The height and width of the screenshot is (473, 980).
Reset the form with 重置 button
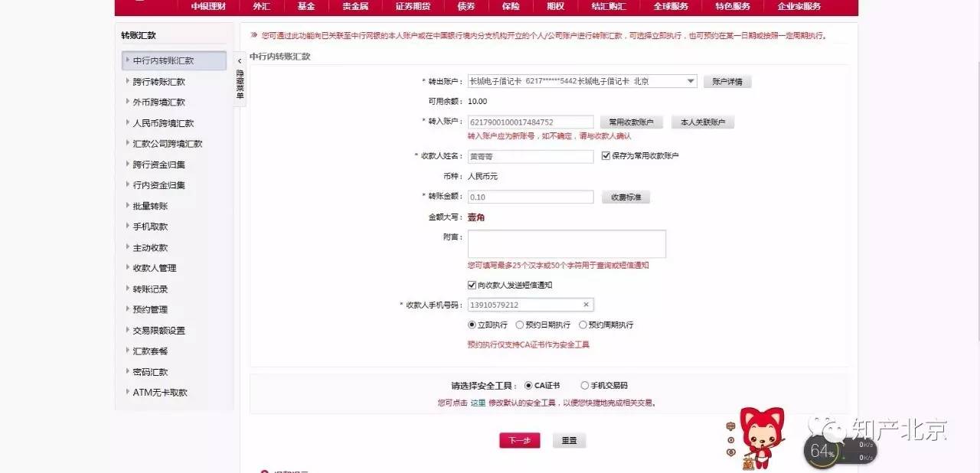[x=569, y=441]
